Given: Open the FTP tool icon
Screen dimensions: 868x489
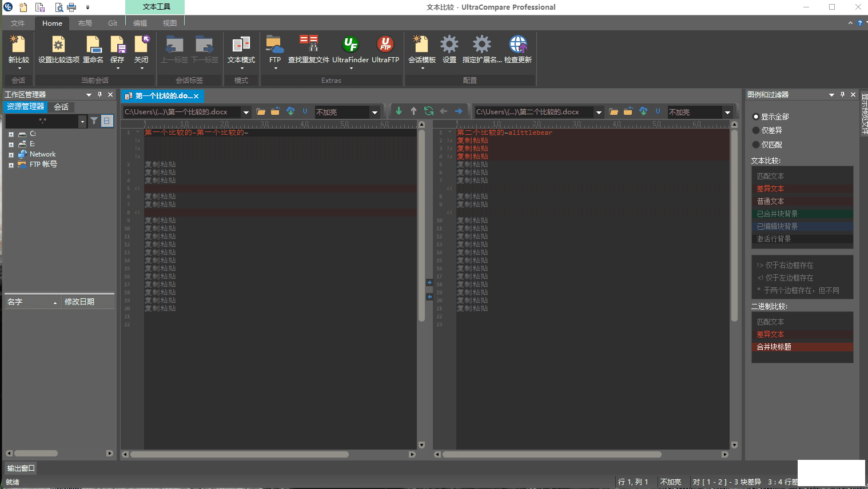Looking at the screenshot, I should 274,45.
